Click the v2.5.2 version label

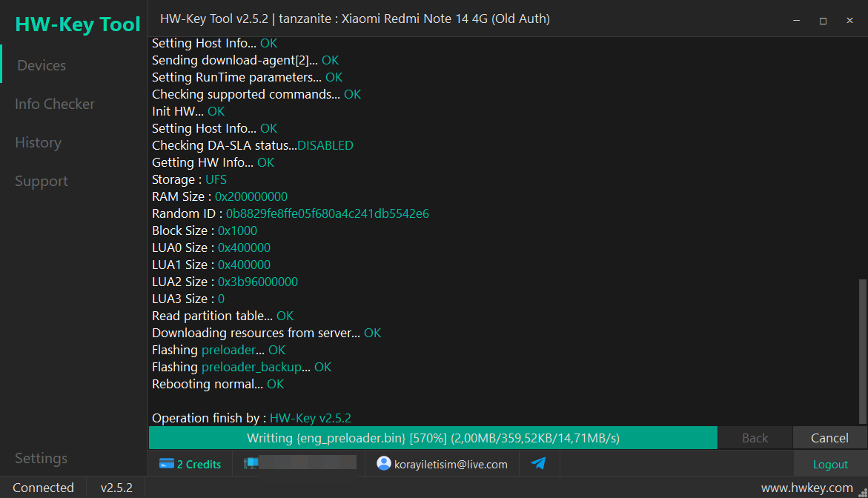116,488
